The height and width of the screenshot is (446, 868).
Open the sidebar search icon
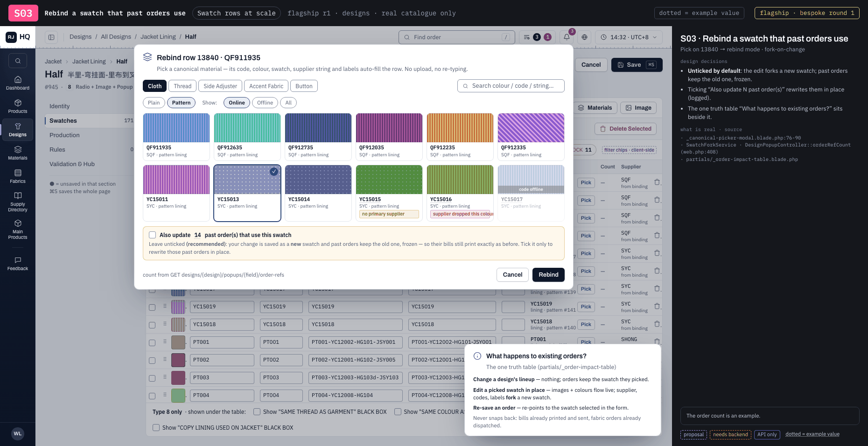tap(18, 61)
